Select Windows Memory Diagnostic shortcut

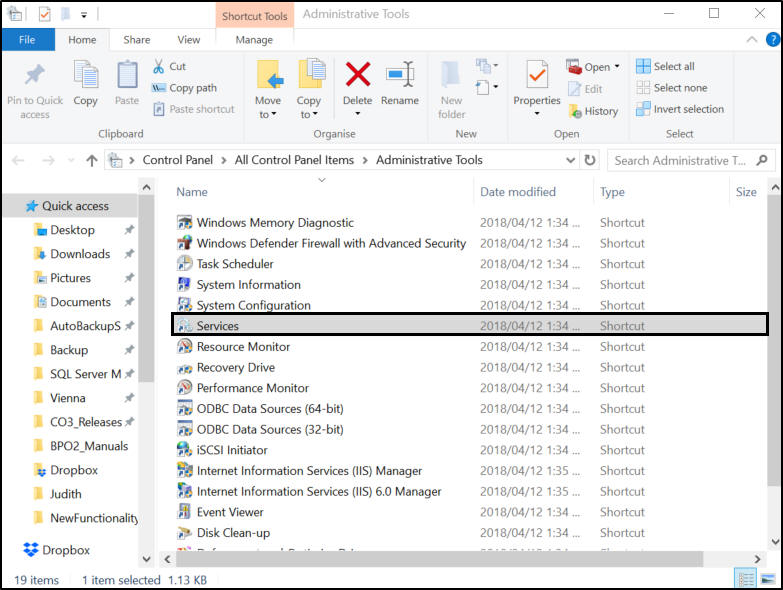275,223
